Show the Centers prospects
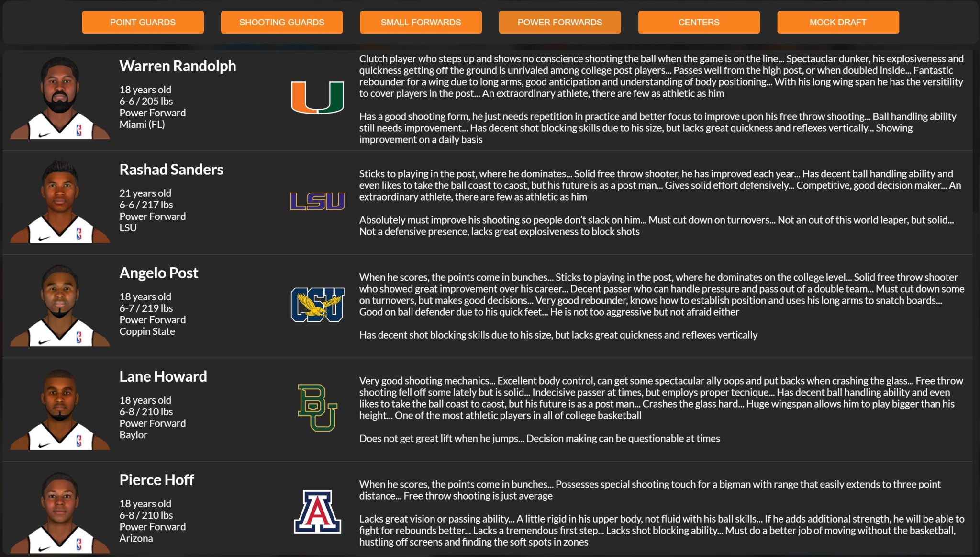This screenshot has width=980, height=557. (699, 23)
